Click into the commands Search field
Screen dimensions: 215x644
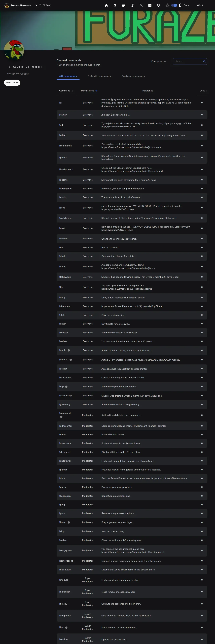tap(188, 62)
